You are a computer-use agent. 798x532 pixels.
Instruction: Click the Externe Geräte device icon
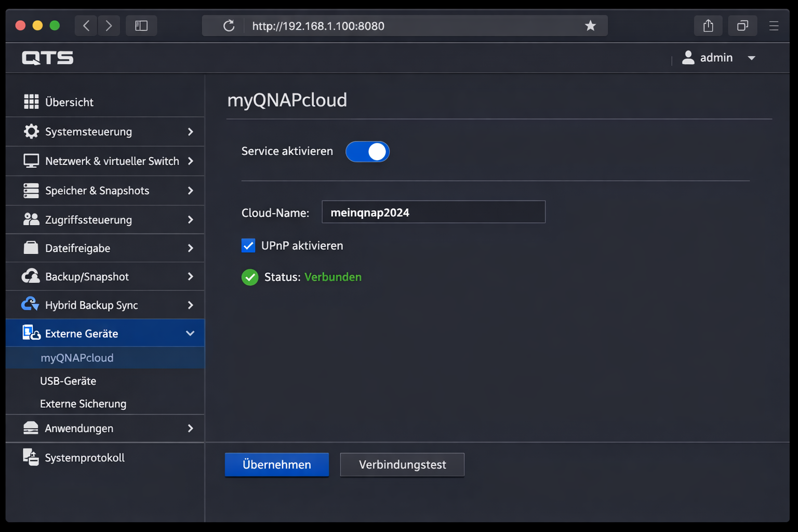click(x=31, y=332)
